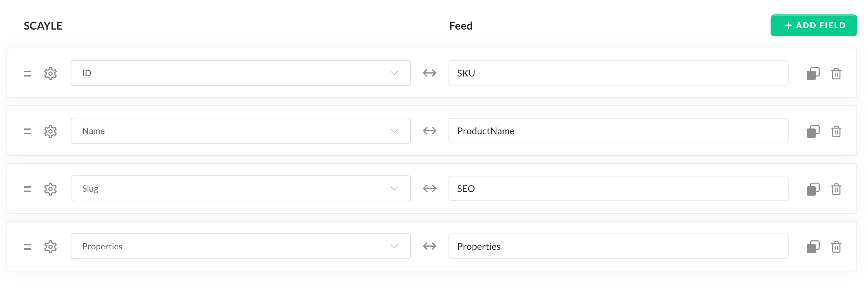Click the copy icon for SEO row

(813, 189)
